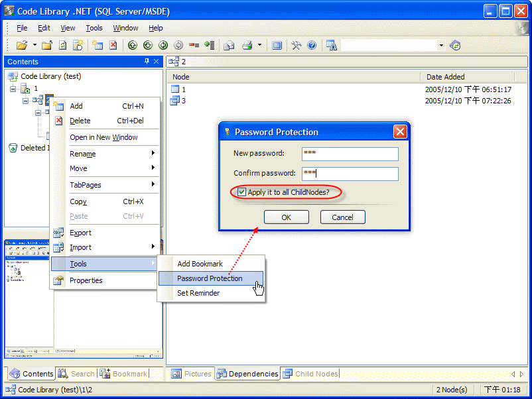
Task: Open the View menu
Action: point(68,28)
